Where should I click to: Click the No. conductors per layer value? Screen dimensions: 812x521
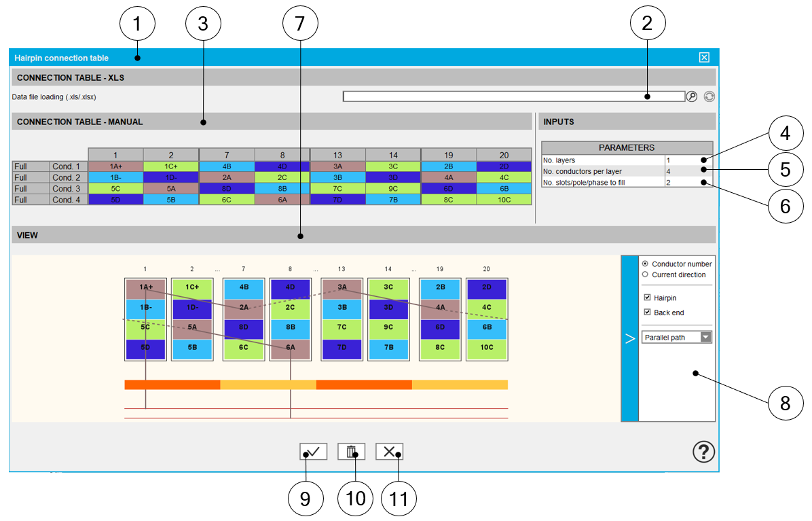pos(688,171)
